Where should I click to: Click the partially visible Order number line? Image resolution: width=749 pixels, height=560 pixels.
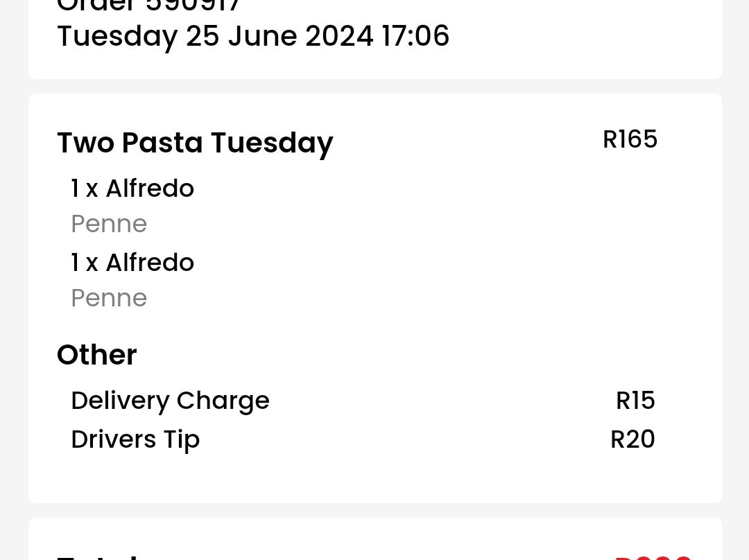[x=148, y=6]
